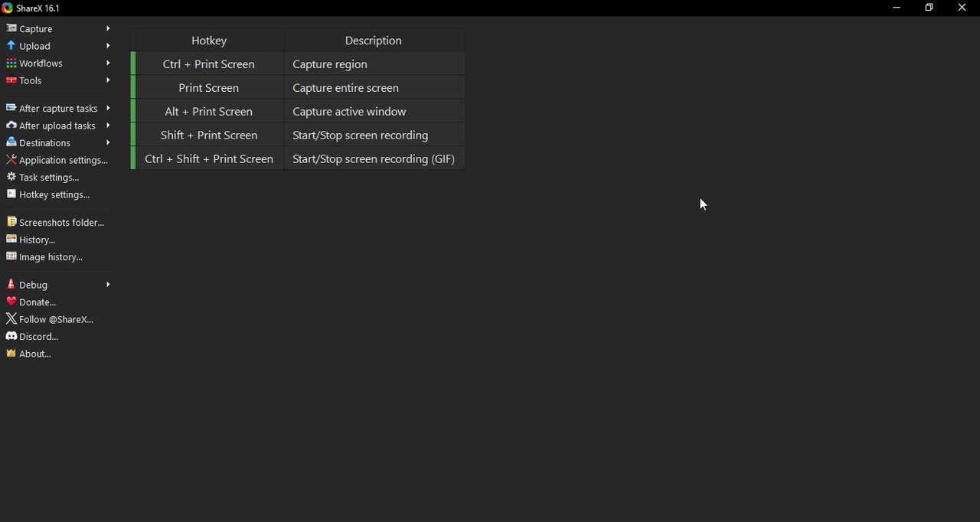The height and width of the screenshot is (522, 980).
Task: Click the ShareX logo in title bar
Action: (8, 8)
